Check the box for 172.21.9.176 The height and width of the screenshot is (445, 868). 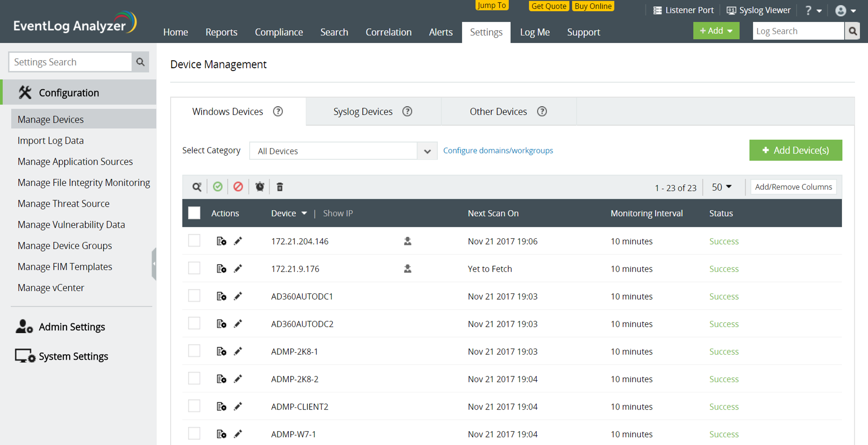[194, 268]
